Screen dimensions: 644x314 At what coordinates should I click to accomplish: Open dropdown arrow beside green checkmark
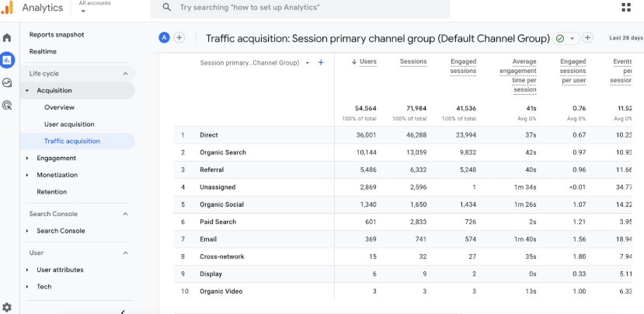click(x=572, y=38)
